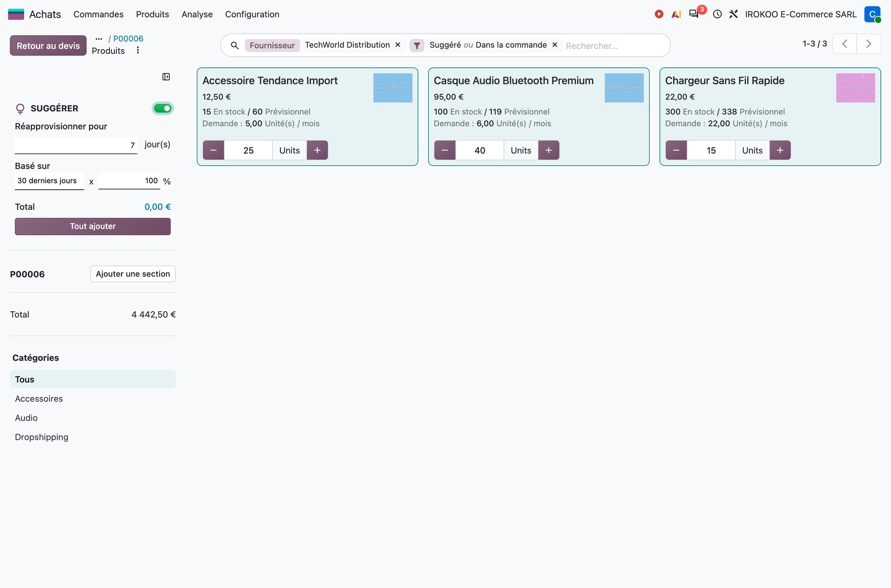This screenshot has height=588, width=891.
Task: Select the Dropshipping category
Action: pyautogui.click(x=93, y=437)
